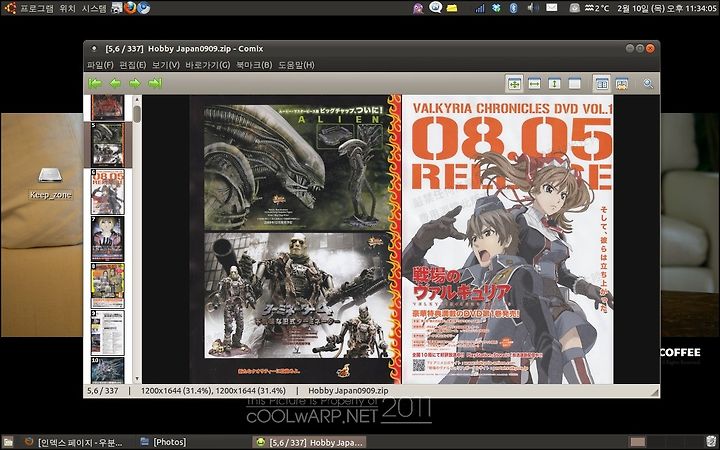Image resolution: width=720 pixels, height=450 pixels.
Task: Open the 위치 menu in top panel
Action: tap(67, 8)
